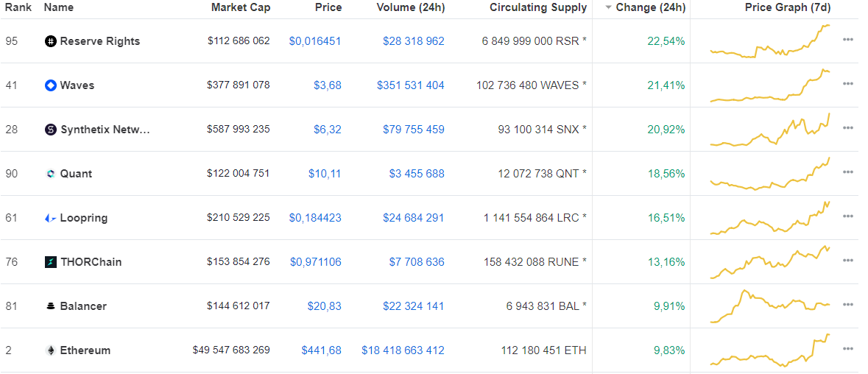Sort by the Market Cap column header

pos(241,8)
